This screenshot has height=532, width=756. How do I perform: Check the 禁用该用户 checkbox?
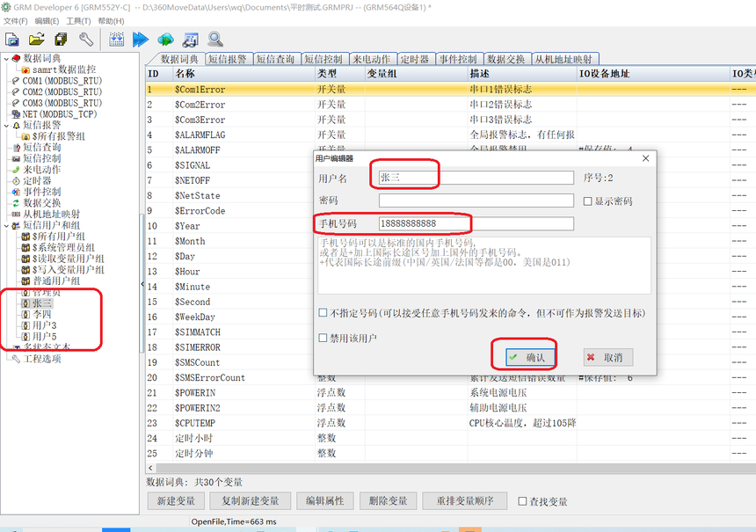click(323, 339)
